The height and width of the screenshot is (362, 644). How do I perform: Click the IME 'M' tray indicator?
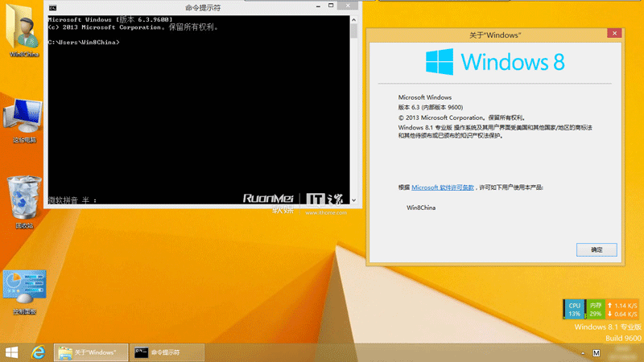click(596, 353)
